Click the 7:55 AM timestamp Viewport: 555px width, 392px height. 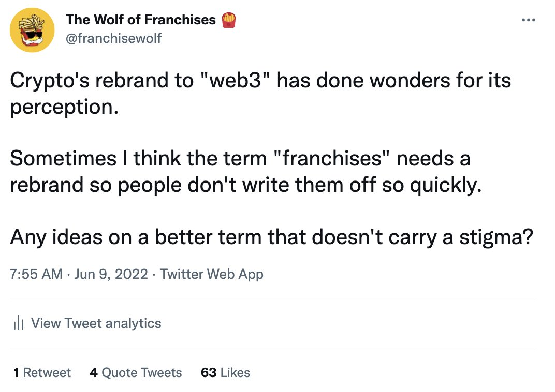pos(36,274)
